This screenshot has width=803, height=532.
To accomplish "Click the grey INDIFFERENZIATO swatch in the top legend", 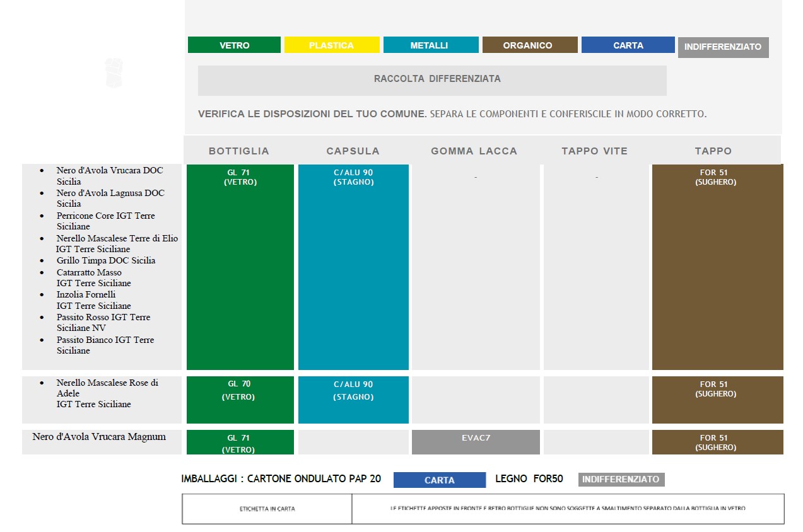I will pos(723,47).
